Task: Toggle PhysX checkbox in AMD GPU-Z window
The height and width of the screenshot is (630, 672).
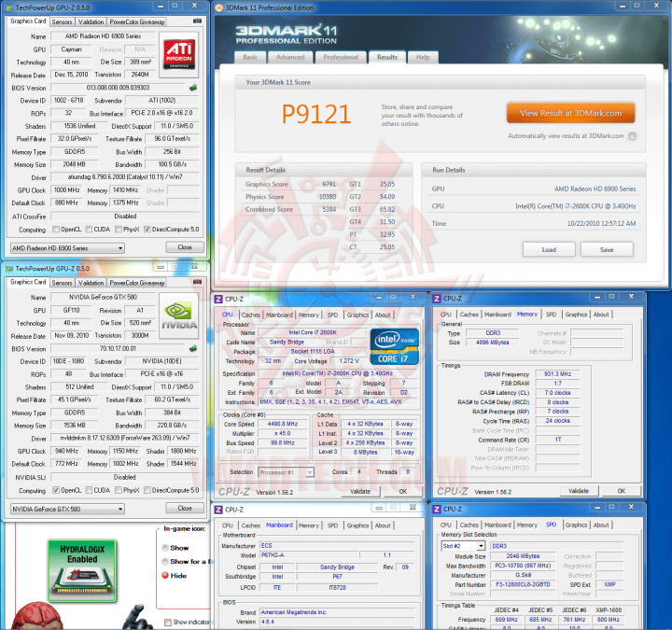Action: [119, 230]
